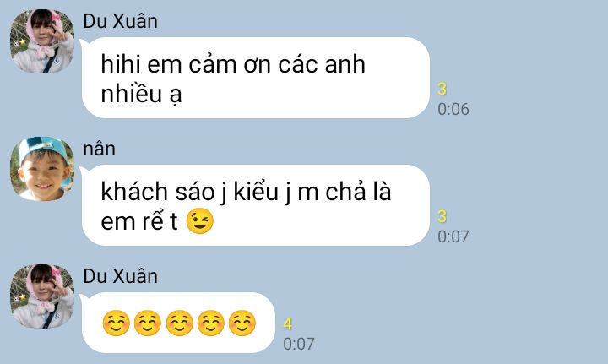Click the last blushing smile emoji
This screenshot has height=364, width=608.
pos(242,323)
